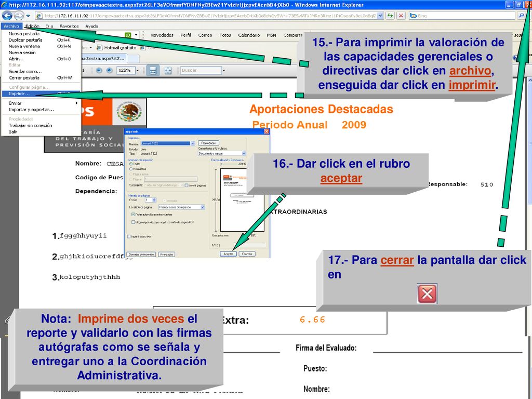532x399 pixels.
Task: Click the PDF zoom out minus icon
Action: [99, 71]
